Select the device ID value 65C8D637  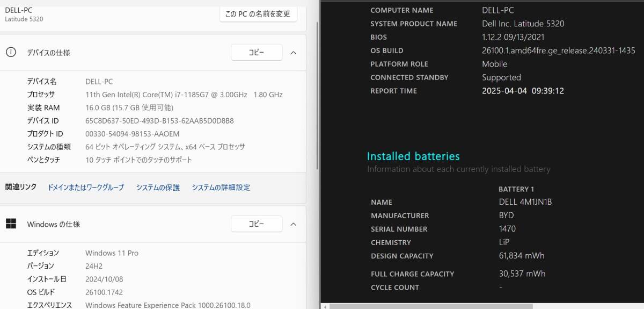coord(159,120)
